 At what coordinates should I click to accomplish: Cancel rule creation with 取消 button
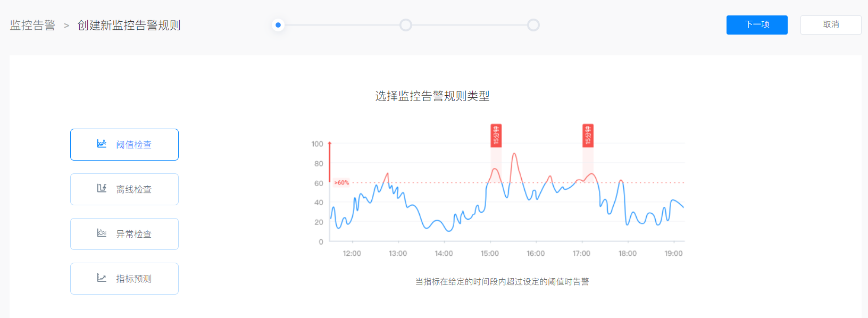(x=830, y=25)
